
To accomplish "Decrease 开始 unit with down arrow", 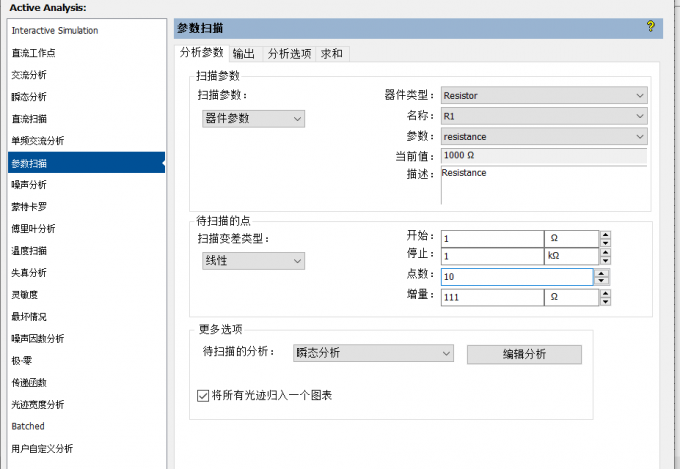I will [605, 243].
